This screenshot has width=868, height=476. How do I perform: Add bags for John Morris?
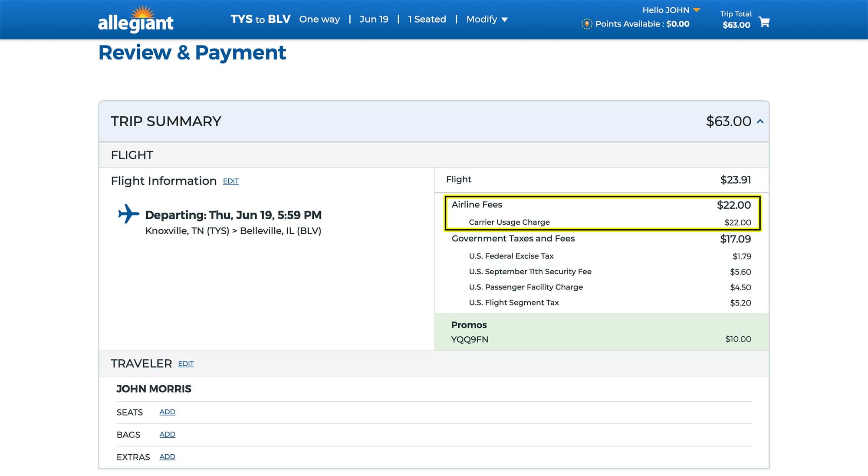pyautogui.click(x=167, y=434)
